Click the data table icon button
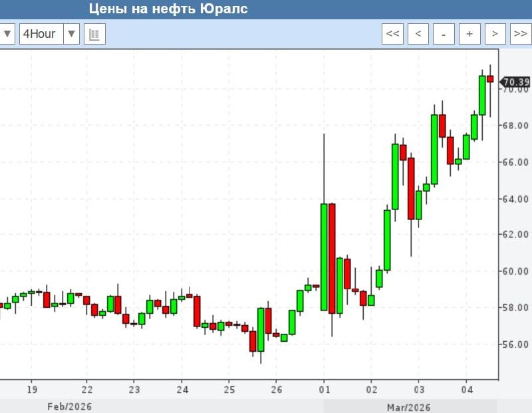The width and height of the screenshot is (532, 413). (x=94, y=34)
